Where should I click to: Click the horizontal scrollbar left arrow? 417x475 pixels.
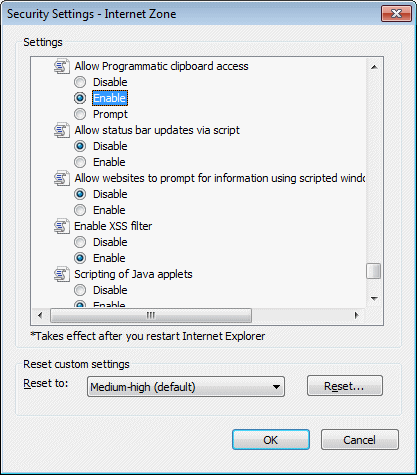[40, 315]
